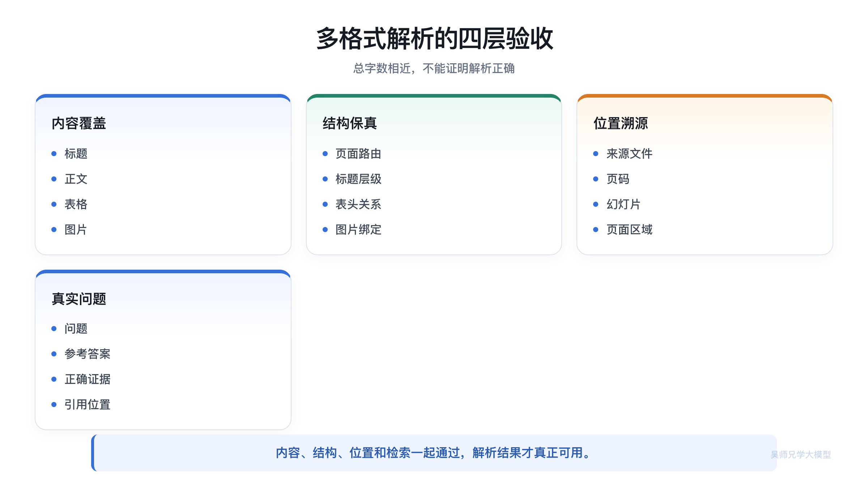Select the 内容覆盖 card heading
The image size is (868, 488).
point(79,123)
